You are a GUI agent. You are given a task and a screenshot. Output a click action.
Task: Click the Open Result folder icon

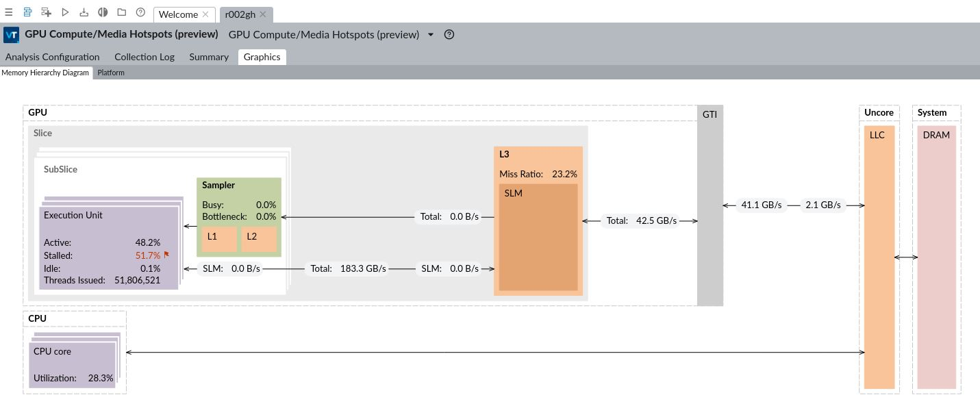click(x=121, y=12)
